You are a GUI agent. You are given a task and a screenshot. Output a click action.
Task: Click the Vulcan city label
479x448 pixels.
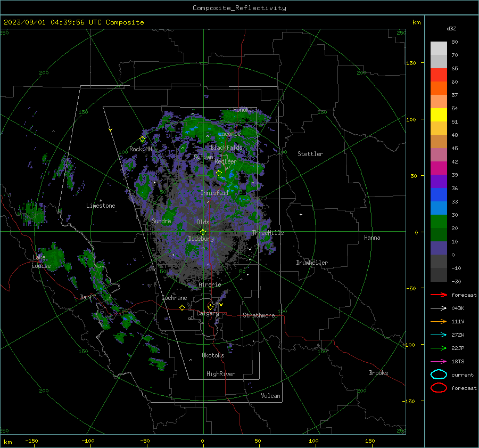pyautogui.click(x=270, y=396)
